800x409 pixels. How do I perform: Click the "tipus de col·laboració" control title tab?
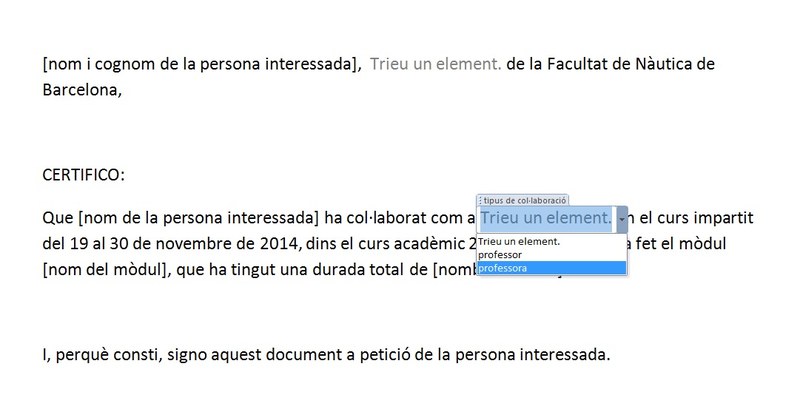[x=524, y=200]
